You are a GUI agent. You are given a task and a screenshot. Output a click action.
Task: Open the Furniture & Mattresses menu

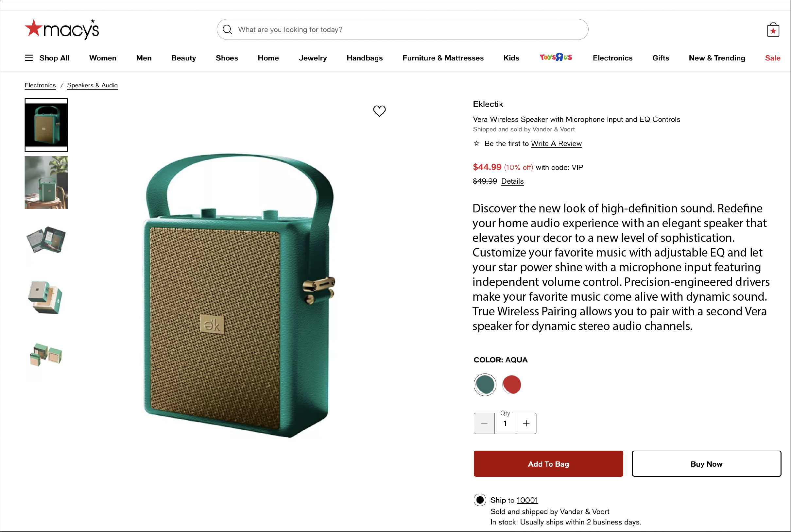point(443,58)
